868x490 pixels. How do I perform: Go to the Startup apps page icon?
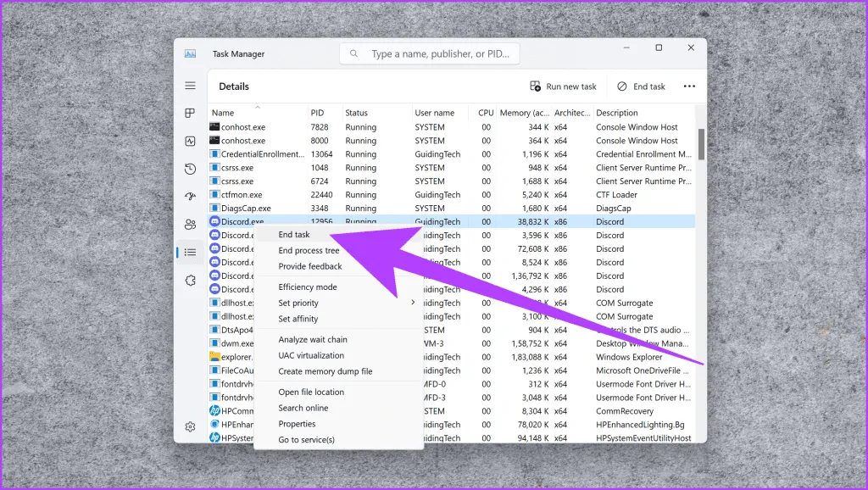pyautogui.click(x=190, y=197)
